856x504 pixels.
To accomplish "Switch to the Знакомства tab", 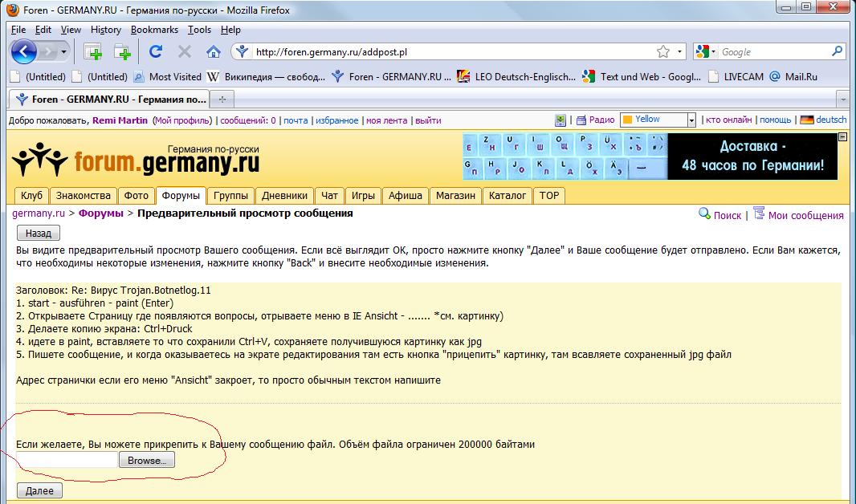I will 84,195.
